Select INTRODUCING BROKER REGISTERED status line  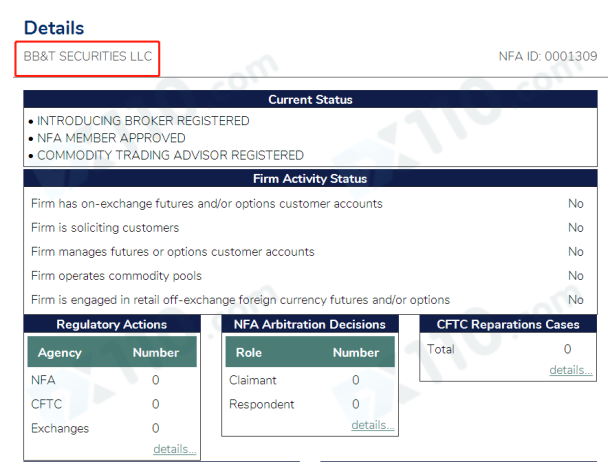[143, 121]
